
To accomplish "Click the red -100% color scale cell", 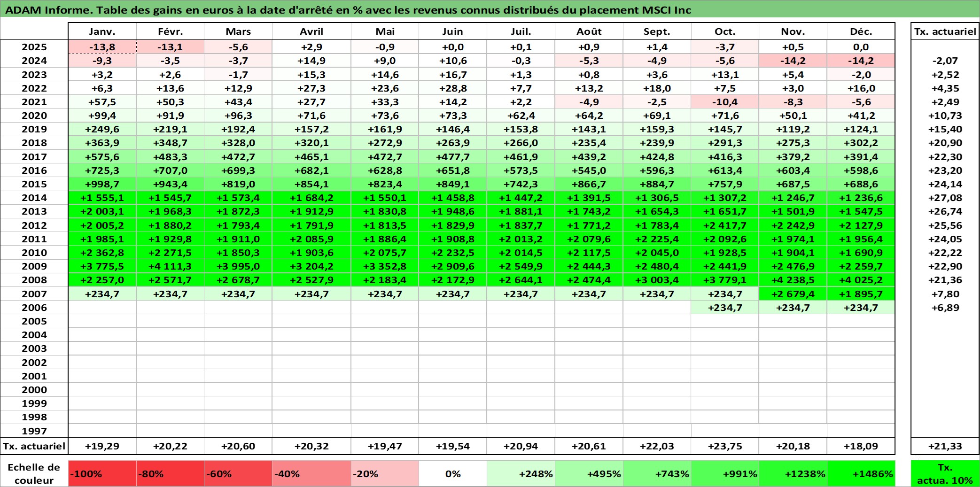I will [x=102, y=473].
